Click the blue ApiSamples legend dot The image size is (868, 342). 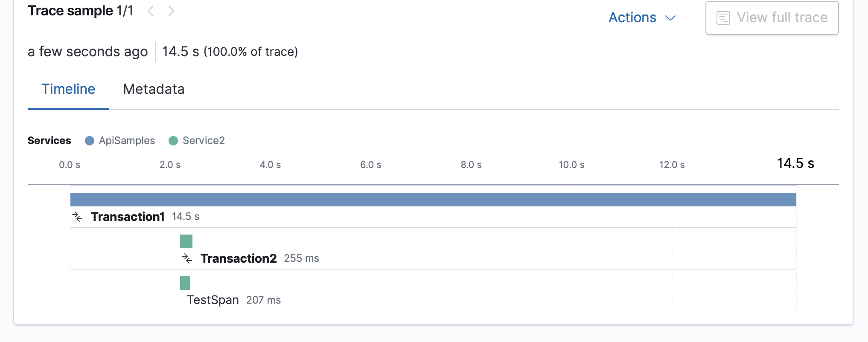click(x=90, y=140)
